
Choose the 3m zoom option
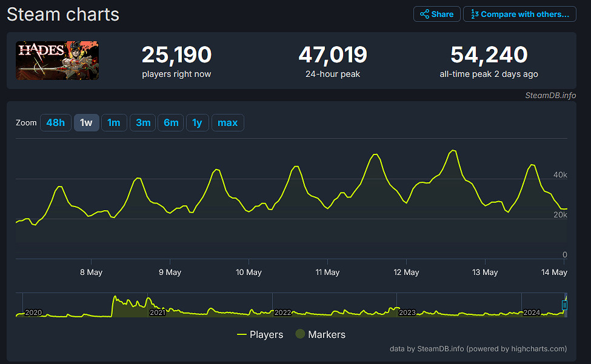[x=143, y=123]
